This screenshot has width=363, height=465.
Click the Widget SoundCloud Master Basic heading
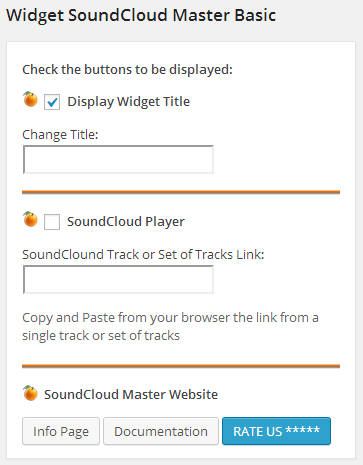pos(141,15)
